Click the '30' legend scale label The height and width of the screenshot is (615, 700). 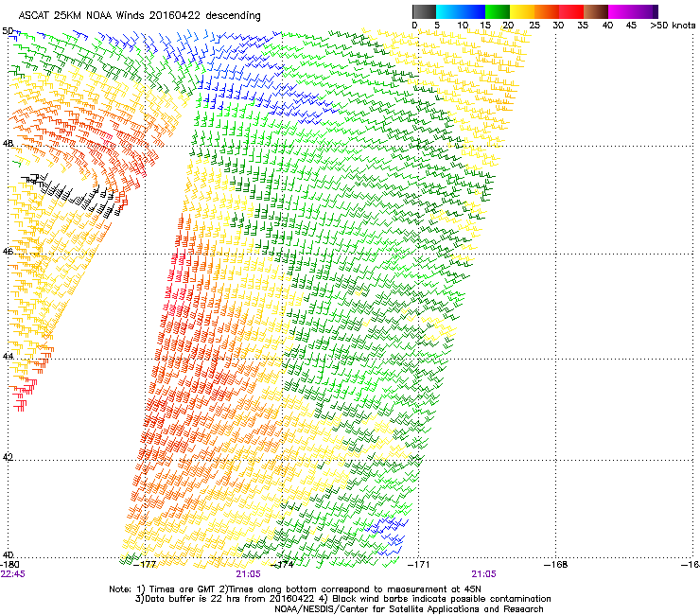(x=558, y=26)
